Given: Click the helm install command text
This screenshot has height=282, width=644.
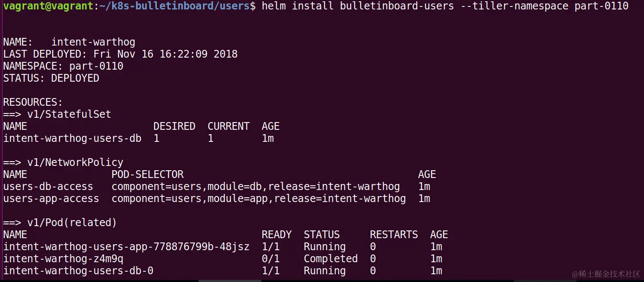Looking at the screenshot, I should click(x=445, y=6).
